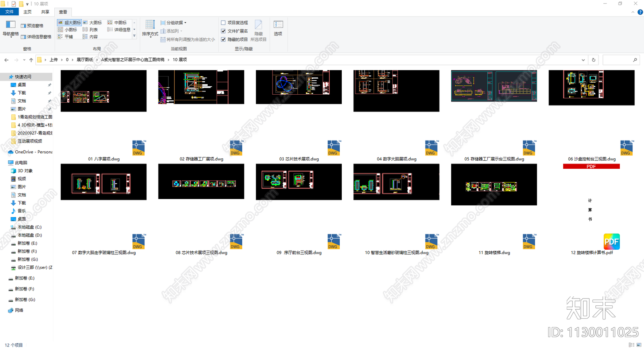This screenshot has width=644, height=348.
Task: Switch to details view in status bar
Action: click(632, 345)
